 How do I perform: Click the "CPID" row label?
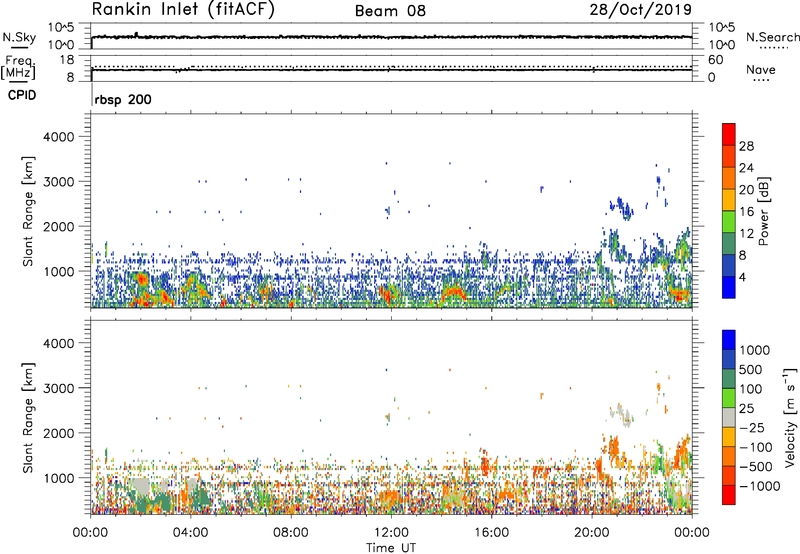point(22,95)
